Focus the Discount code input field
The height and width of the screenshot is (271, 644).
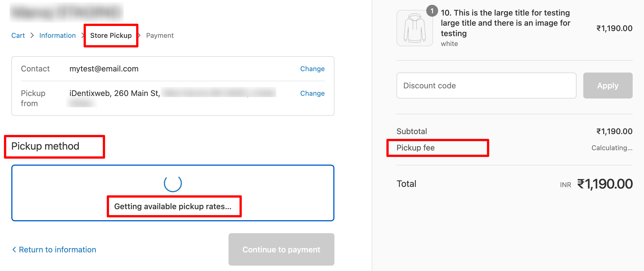coord(486,86)
